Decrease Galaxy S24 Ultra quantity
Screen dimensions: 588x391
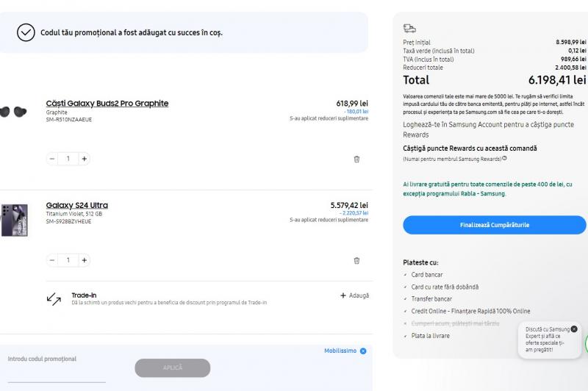[x=52, y=260]
